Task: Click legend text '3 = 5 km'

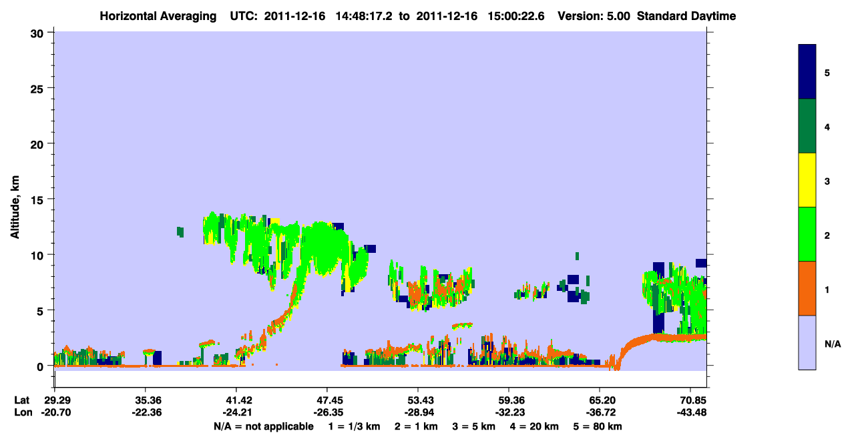Action: 475,426
